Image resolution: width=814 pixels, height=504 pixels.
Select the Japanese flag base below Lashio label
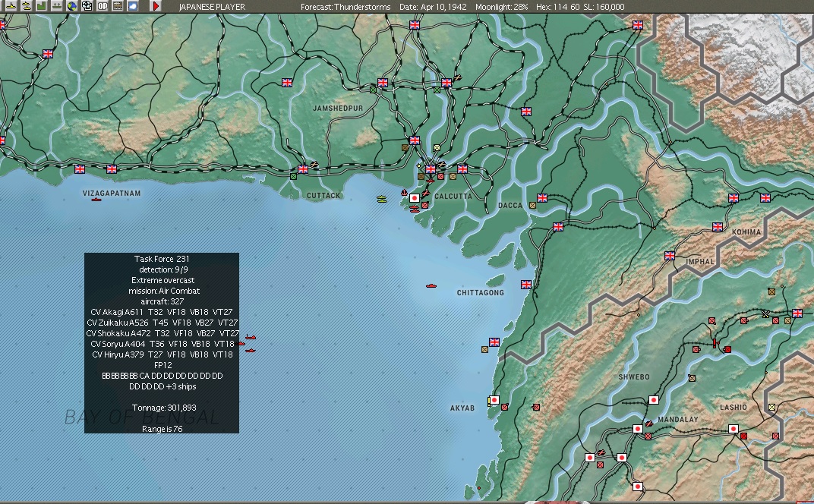pyautogui.click(x=733, y=429)
